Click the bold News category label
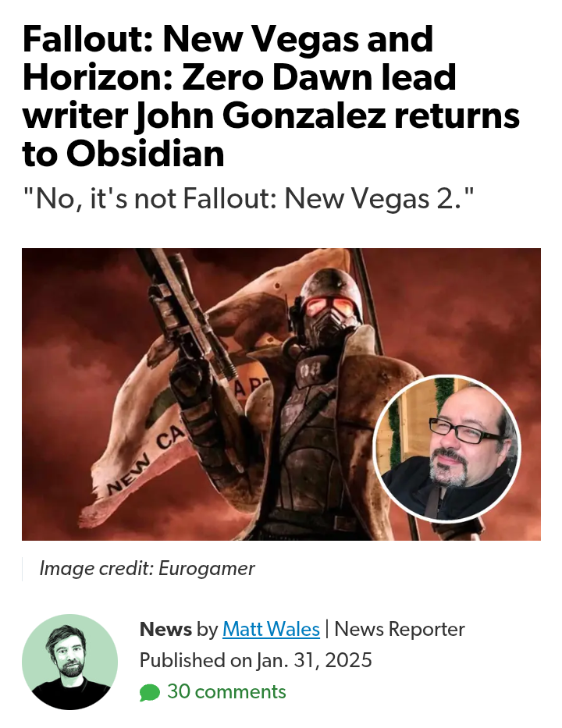The height and width of the screenshot is (728, 562). [165, 629]
